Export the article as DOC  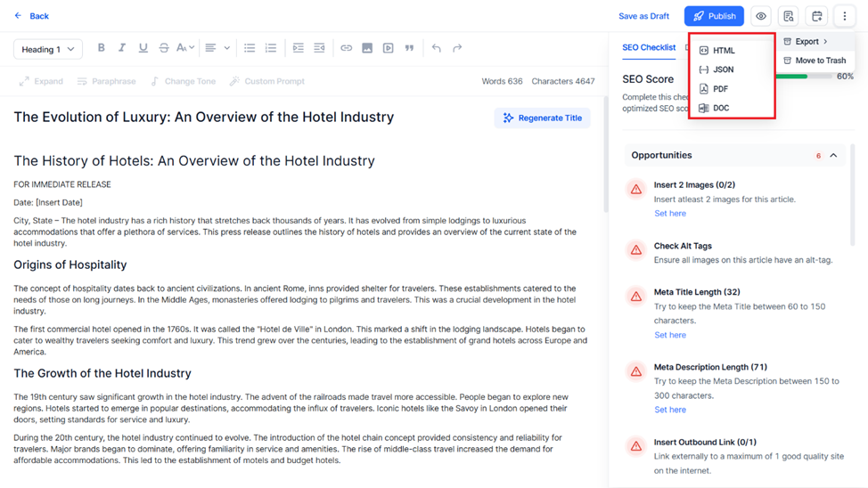(x=715, y=108)
